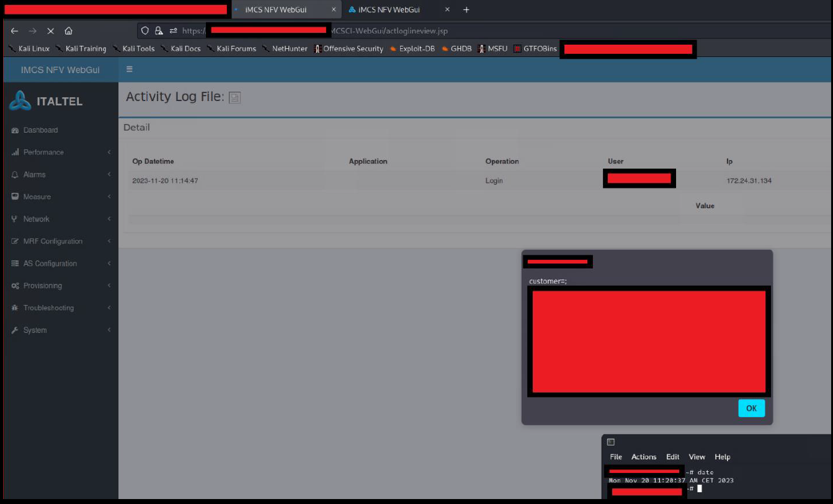833x504 pixels.
Task: Open Actions menu in terminal
Action: (x=644, y=457)
